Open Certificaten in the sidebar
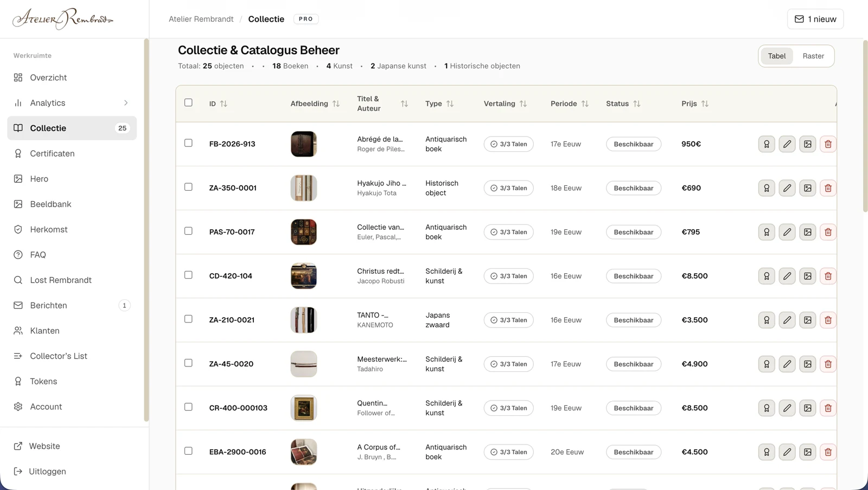 tap(72, 153)
